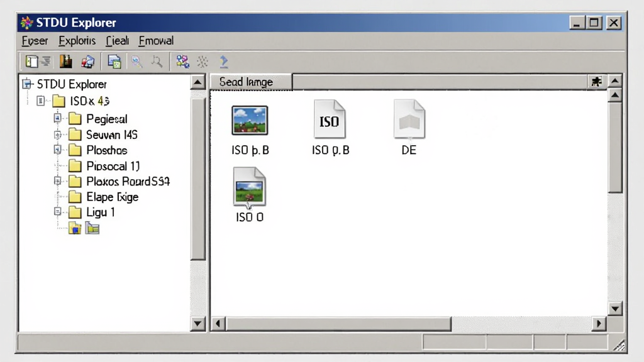Viewport: 644px width, 362px height.
Task: Click the copy pages toolbar icon
Action: click(114, 62)
